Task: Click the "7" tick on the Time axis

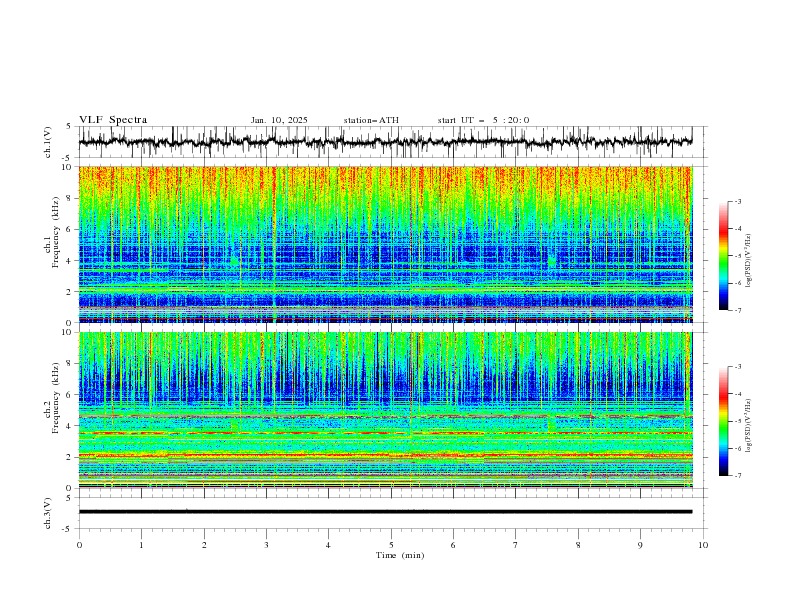Action: coord(516,545)
